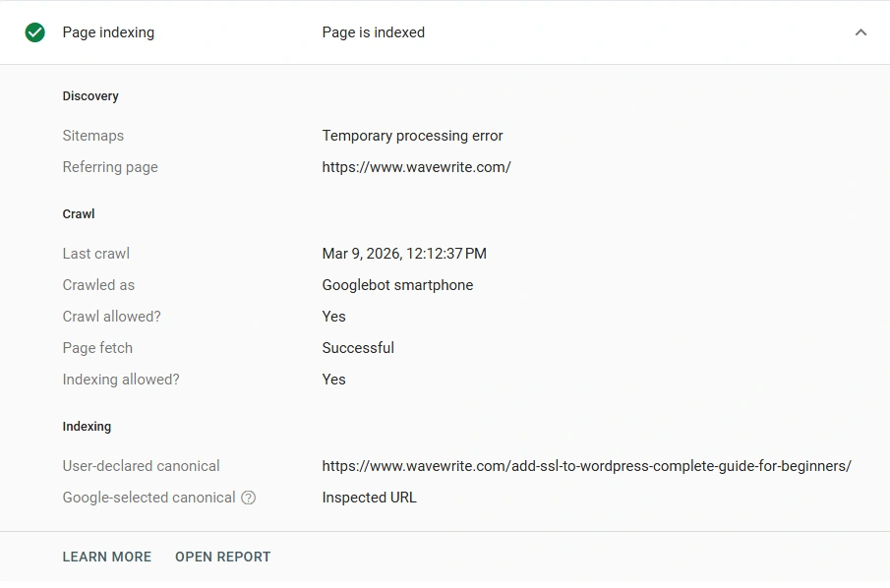890x588 pixels.
Task: Click the Crawl allowed? label
Action: click(x=111, y=317)
